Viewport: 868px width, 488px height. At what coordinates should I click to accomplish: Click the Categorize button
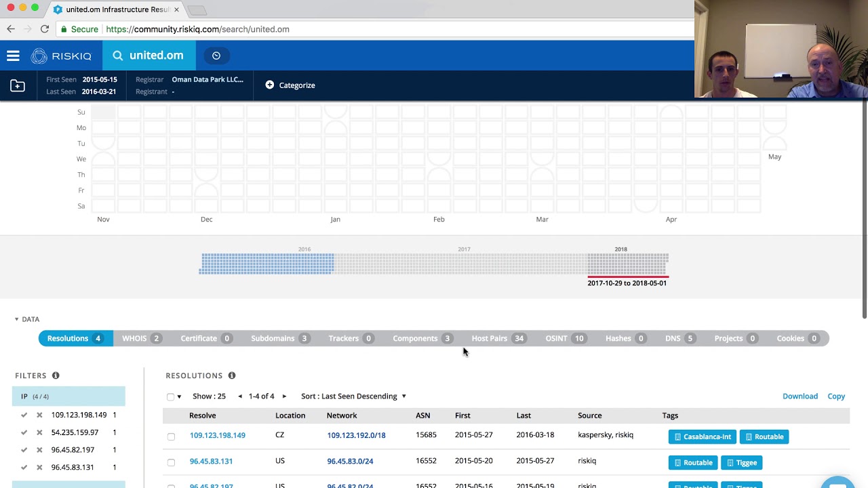(x=290, y=85)
